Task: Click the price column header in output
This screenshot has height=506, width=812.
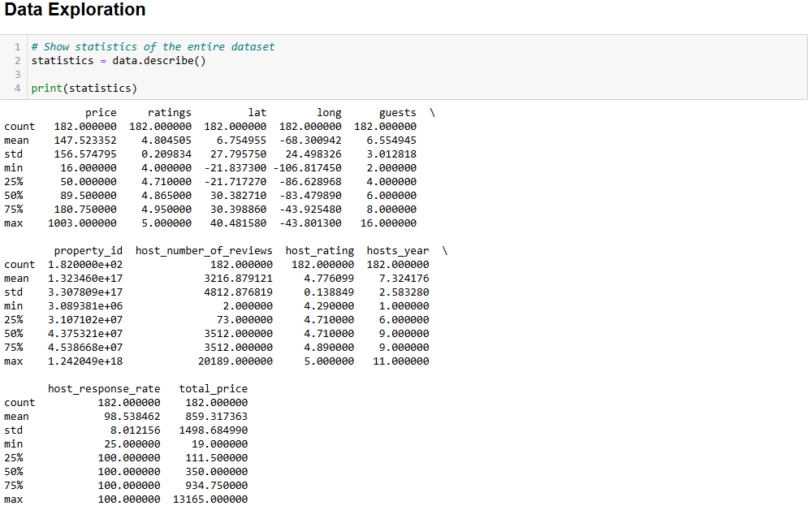Action: point(101,113)
